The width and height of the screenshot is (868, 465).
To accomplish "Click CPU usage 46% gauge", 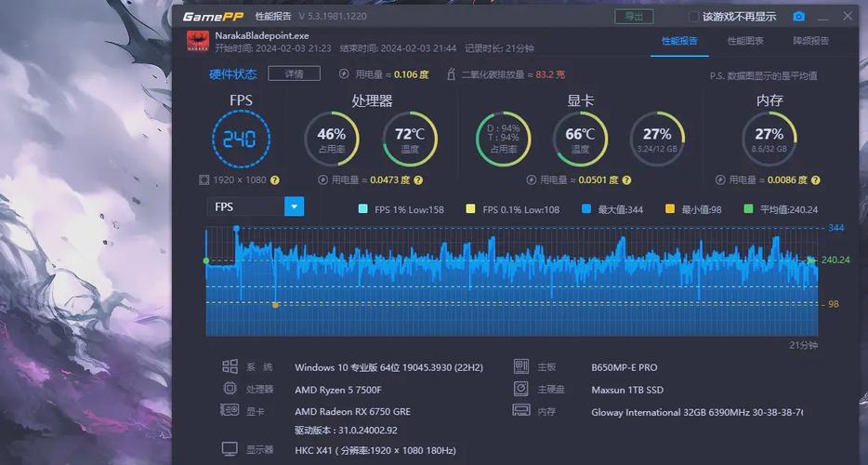I will 332,139.
